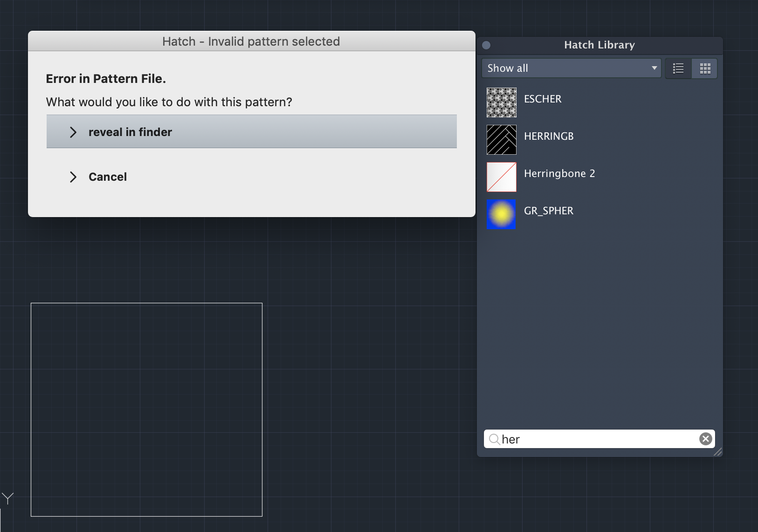Switch Hatch Library to list view
Viewport: 758px width, 532px height.
click(678, 68)
